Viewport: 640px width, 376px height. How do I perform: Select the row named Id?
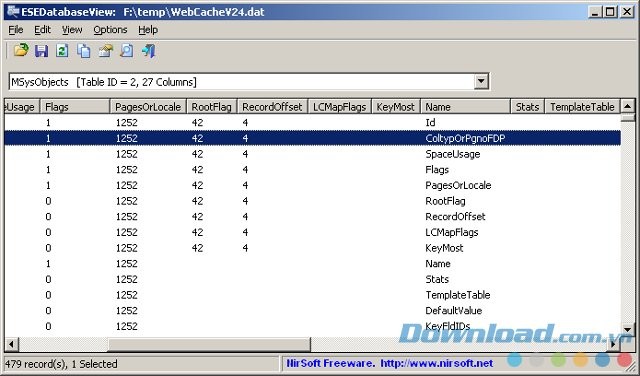pyautogui.click(x=313, y=122)
